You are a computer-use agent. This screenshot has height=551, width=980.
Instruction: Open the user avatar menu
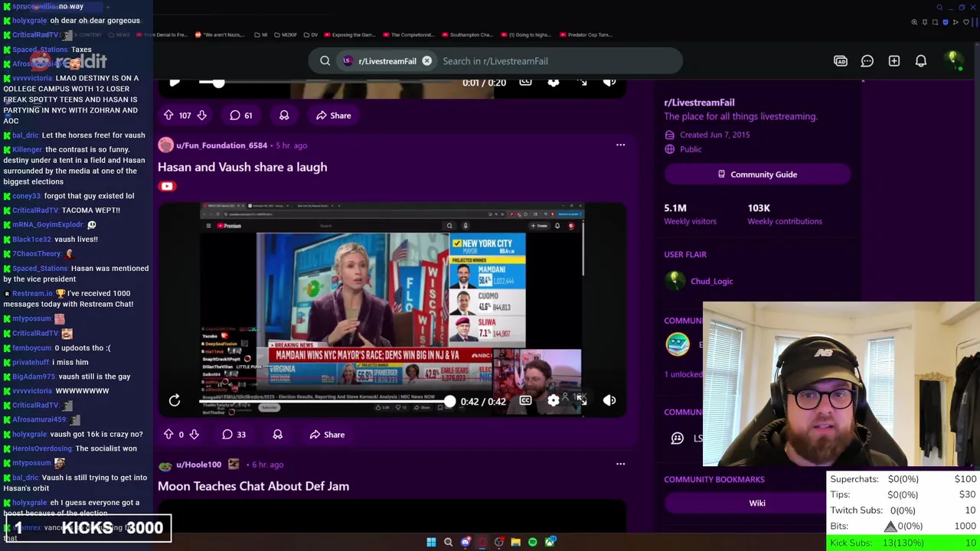[953, 61]
